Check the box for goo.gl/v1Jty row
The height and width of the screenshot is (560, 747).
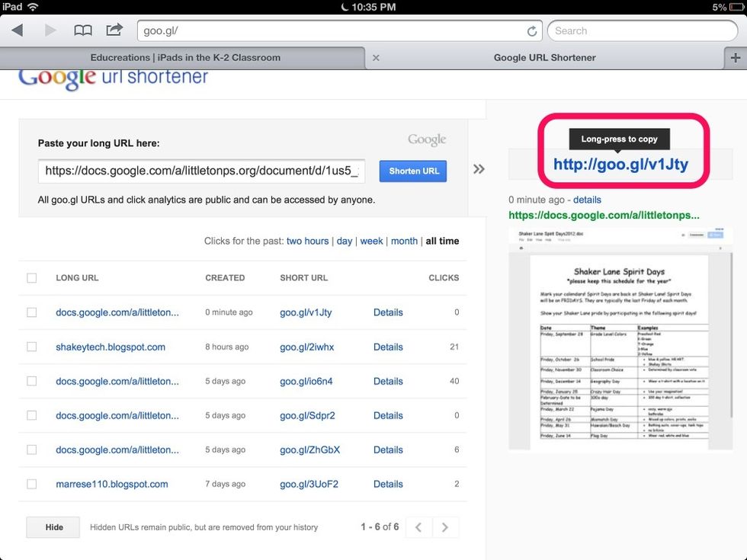pyautogui.click(x=31, y=312)
